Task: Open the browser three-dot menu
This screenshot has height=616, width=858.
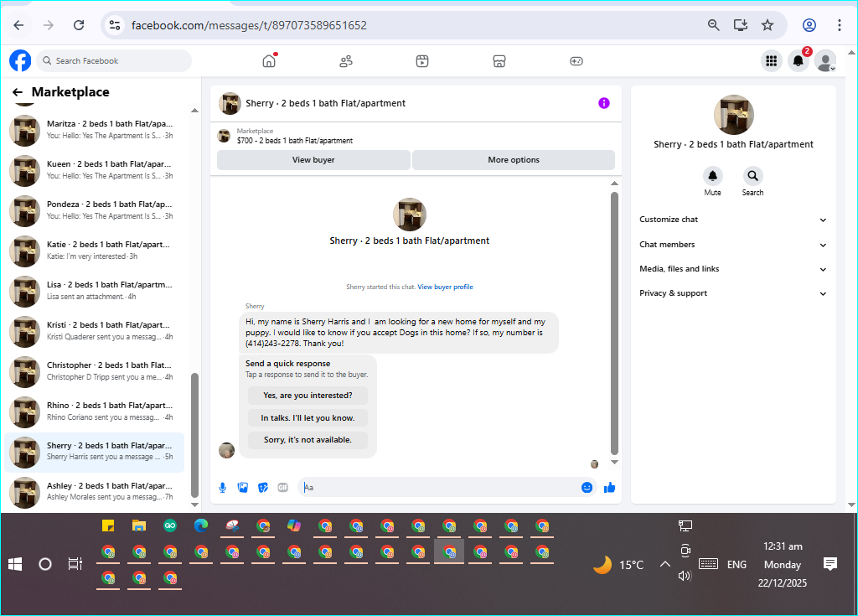Action: tap(840, 25)
